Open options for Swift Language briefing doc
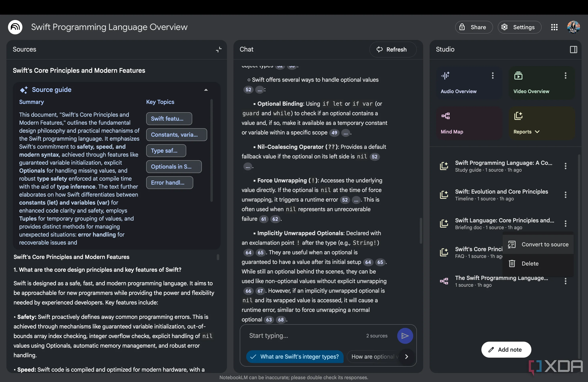588x382 pixels. tap(565, 224)
